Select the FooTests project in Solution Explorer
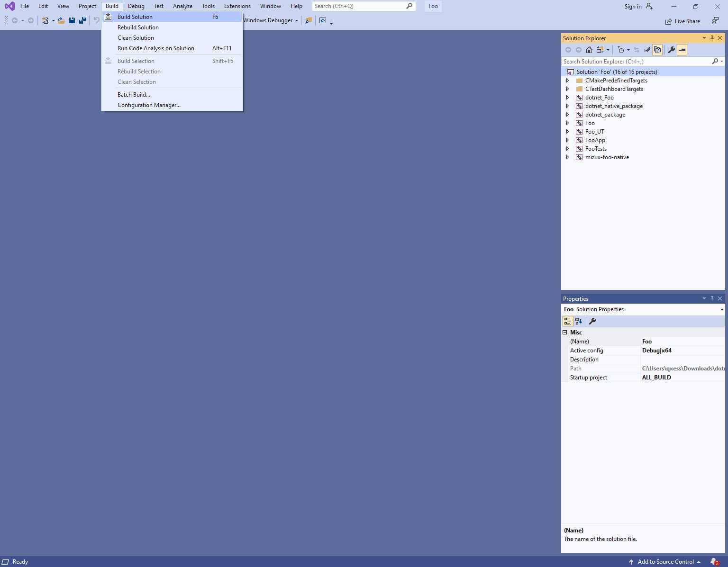 [596, 149]
